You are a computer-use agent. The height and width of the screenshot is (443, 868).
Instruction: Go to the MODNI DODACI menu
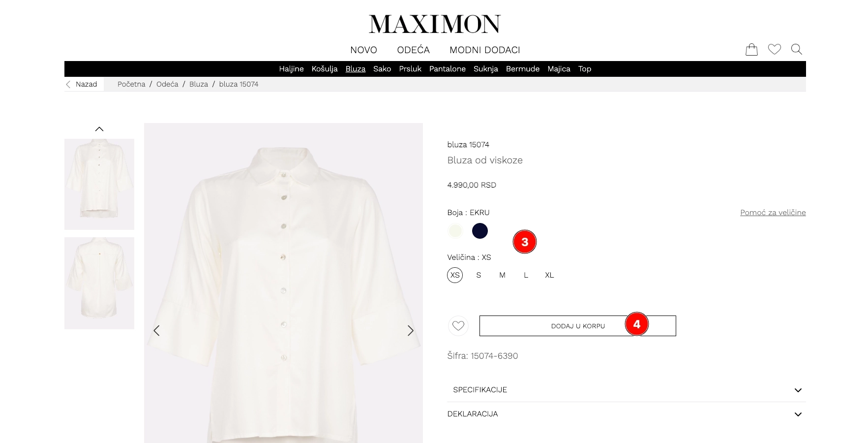[484, 50]
